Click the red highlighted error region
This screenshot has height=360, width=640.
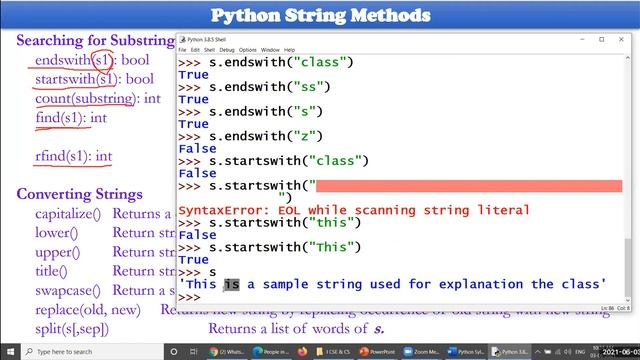coord(469,186)
